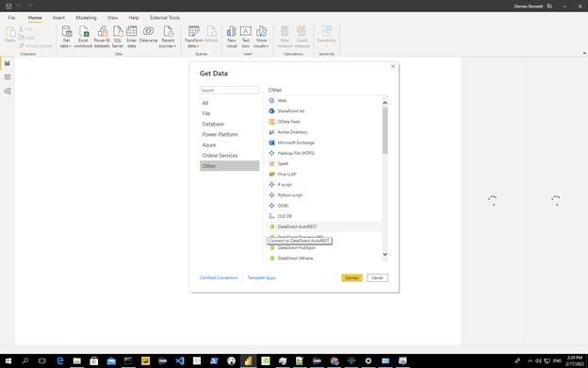Click the Enter data ribbon icon

pos(131,37)
